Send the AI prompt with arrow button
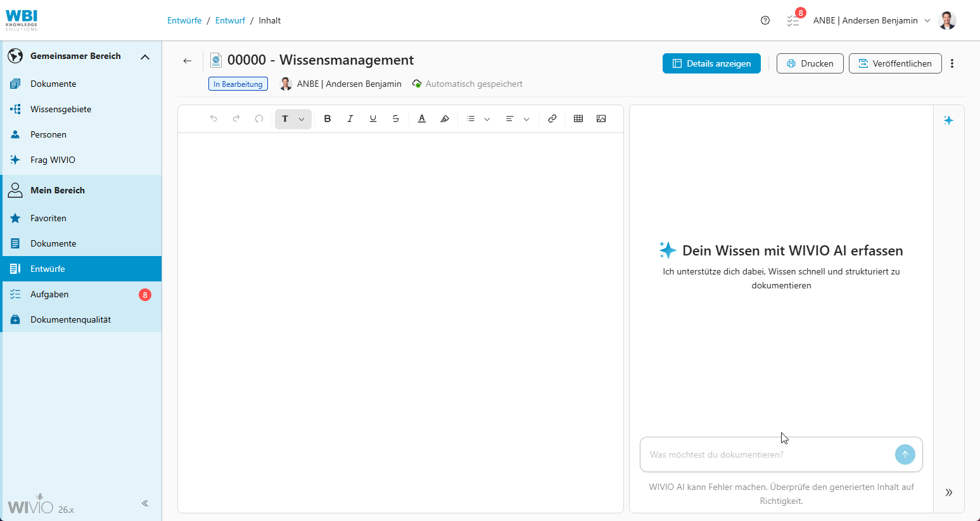980x521 pixels. (x=905, y=454)
